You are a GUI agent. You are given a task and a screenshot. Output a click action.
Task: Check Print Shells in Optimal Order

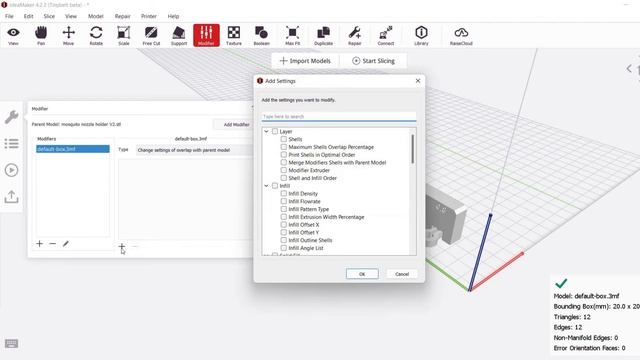click(x=284, y=155)
